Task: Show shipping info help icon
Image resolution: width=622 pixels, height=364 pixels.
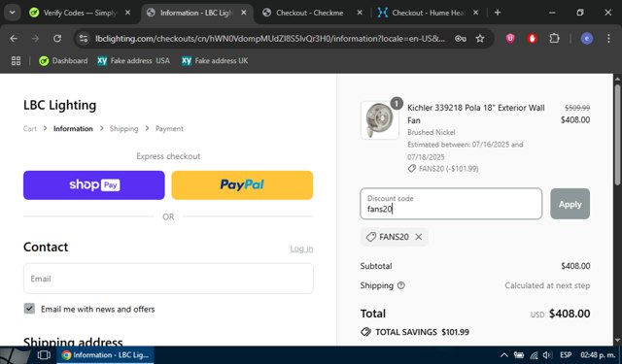Action: click(401, 285)
